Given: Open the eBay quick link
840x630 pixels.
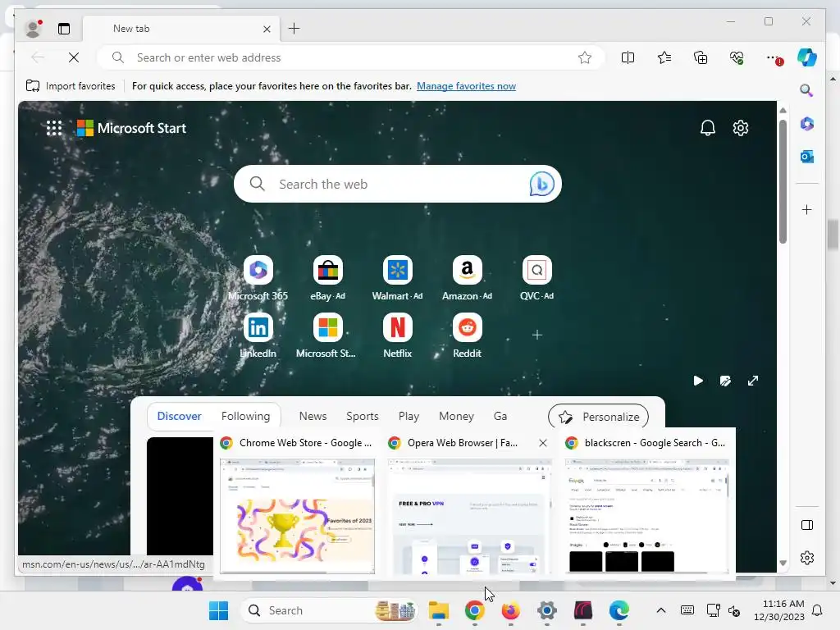Looking at the screenshot, I should point(328,279).
